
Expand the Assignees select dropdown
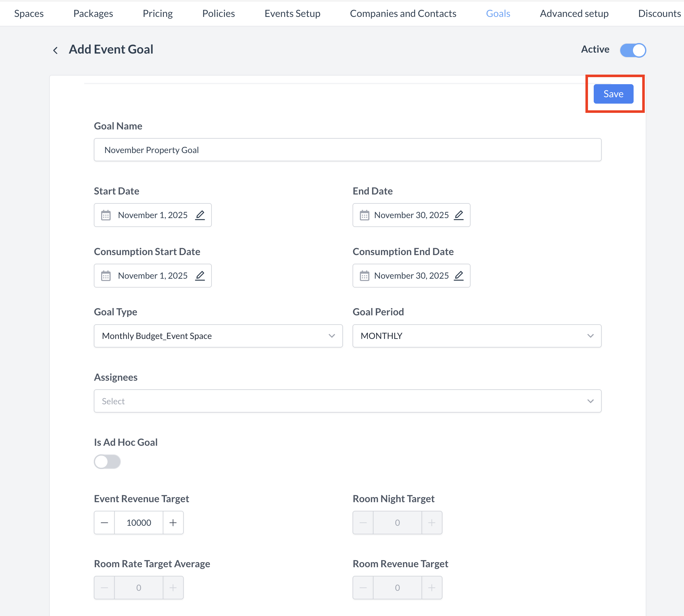tap(347, 401)
